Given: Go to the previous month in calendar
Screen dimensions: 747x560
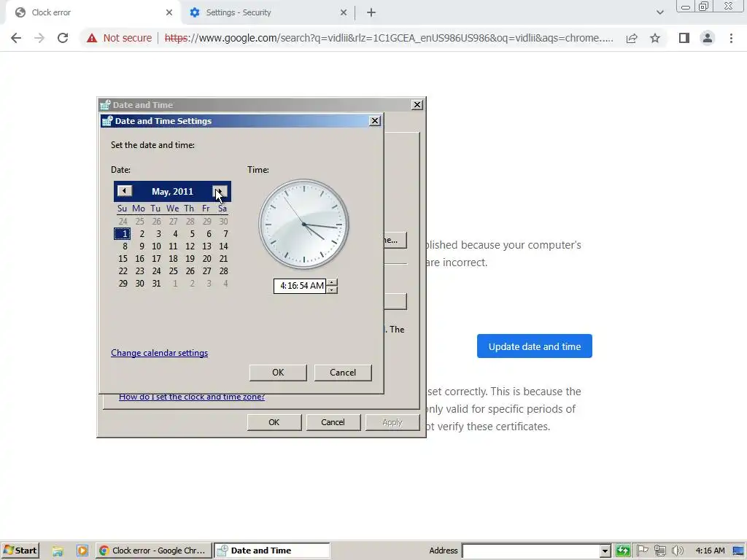Looking at the screenshot, I should [124, 191].
